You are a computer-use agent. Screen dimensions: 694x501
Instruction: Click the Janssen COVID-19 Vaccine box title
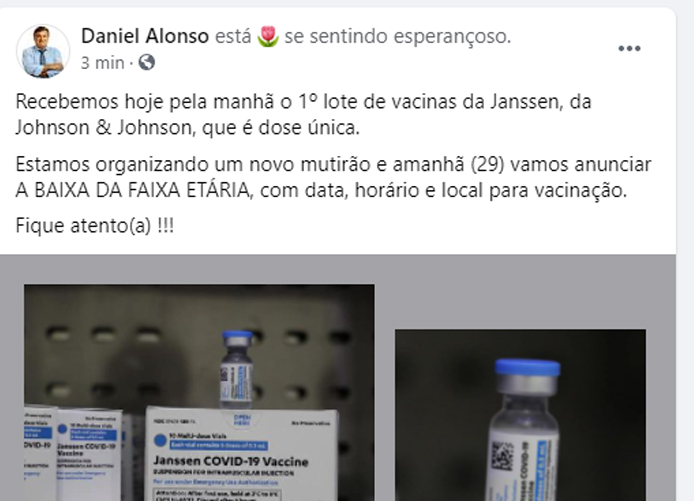click(231, 461)
